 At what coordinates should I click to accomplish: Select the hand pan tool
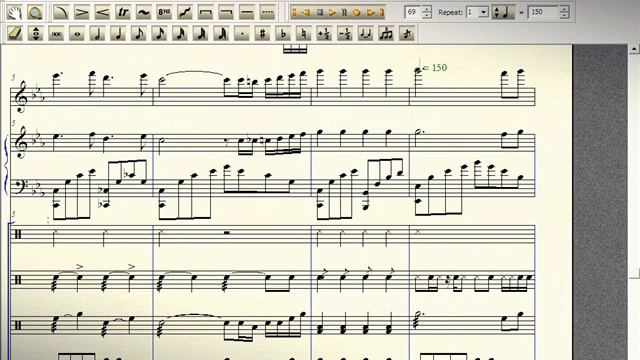click(x=15, y=12)
